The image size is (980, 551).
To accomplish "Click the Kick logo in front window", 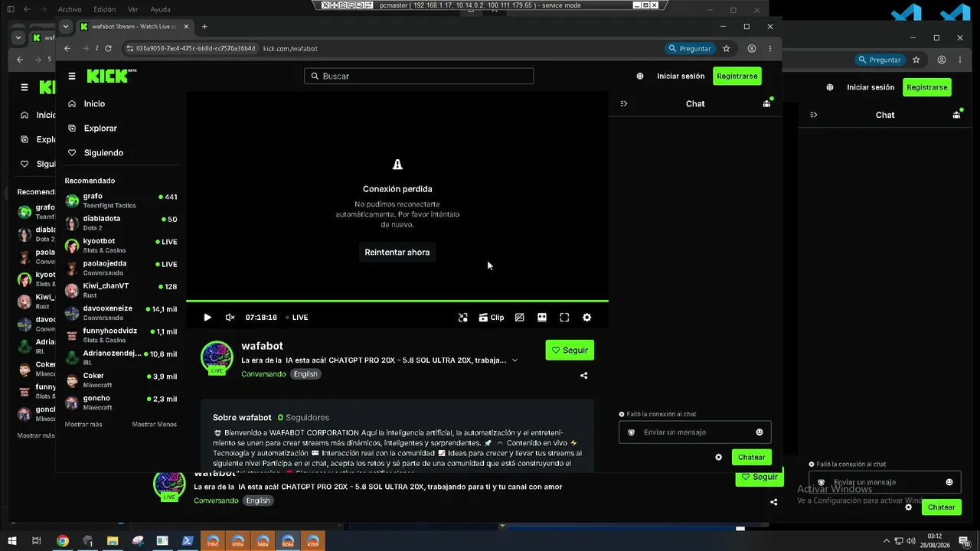I will [x=112, y=76].
